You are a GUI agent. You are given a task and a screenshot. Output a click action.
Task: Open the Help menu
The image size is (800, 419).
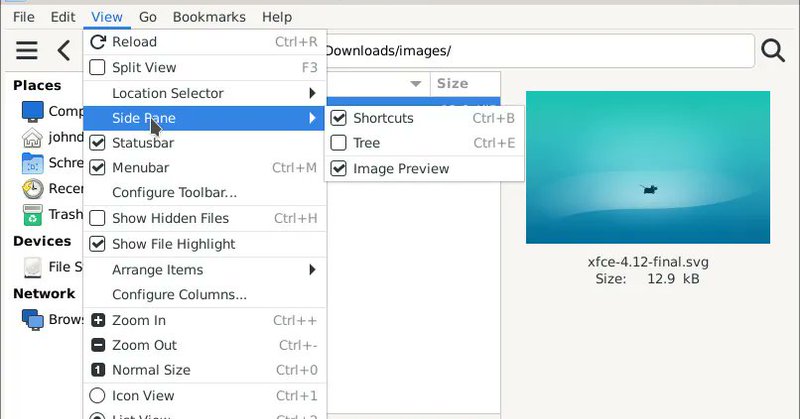(x=277, y=17)
